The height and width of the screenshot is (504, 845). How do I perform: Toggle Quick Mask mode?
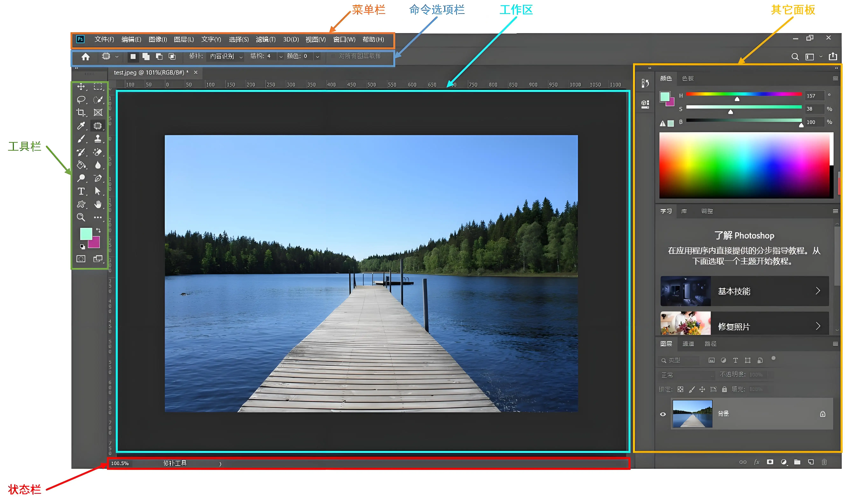point(81,259)
